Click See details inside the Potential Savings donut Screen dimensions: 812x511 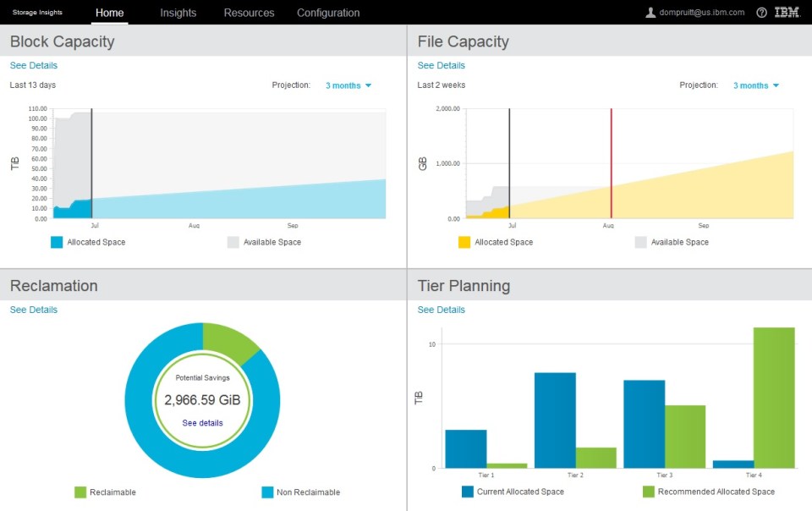pyautogui.click(x=202, y=422)
